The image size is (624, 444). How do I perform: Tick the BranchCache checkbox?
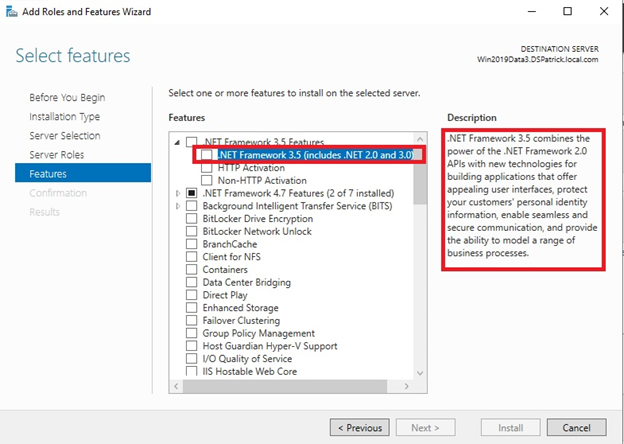click(191, 244)
